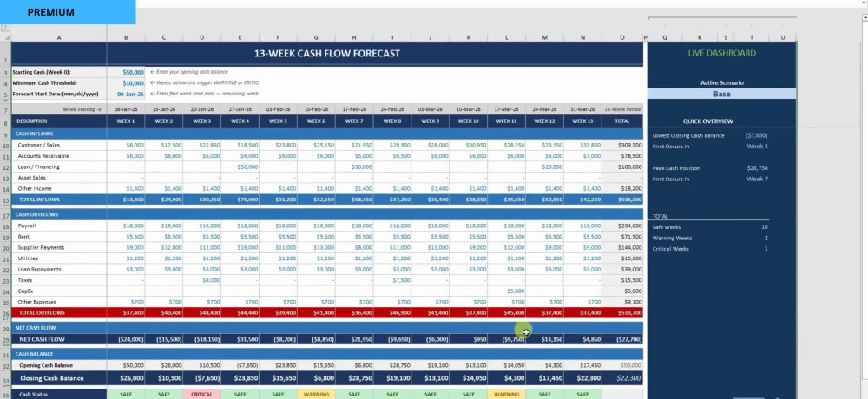868x399 pixels.
Task: Select row 15 header
Action: click(x=5, y=199)
